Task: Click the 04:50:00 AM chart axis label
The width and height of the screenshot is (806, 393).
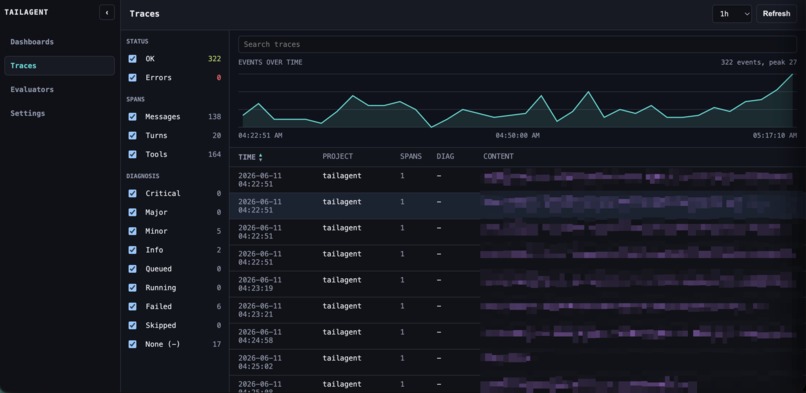Action: click(x=517, y=136)
